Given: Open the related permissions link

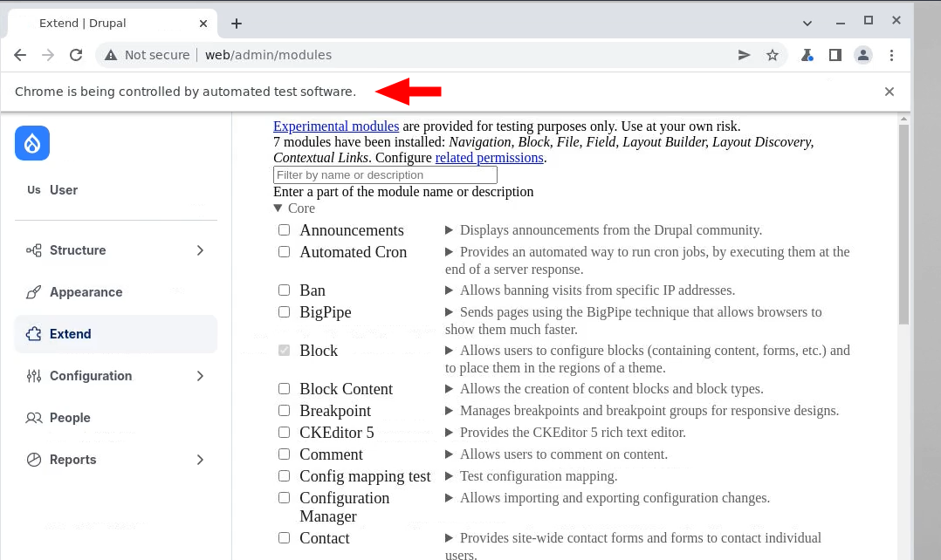Looking at the screenshot, I should (489, 158).
